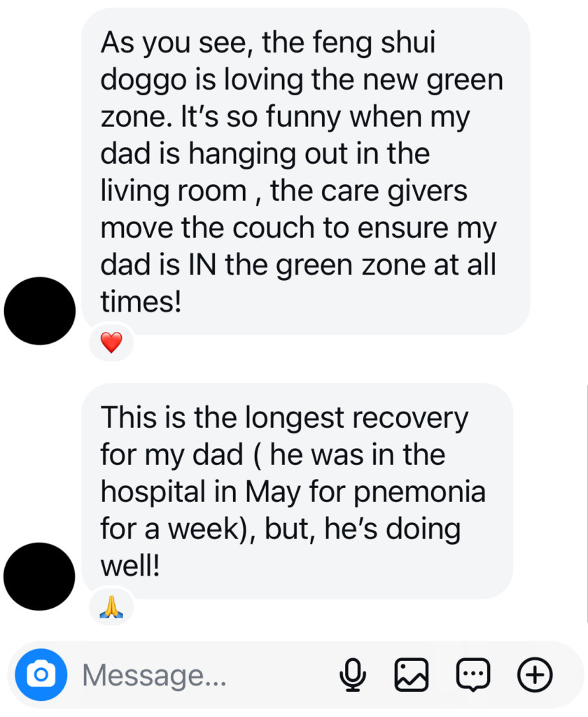Click the word 'times!' in first message
The height and width of the screenshot is (717, 588).
click(141, 302)
